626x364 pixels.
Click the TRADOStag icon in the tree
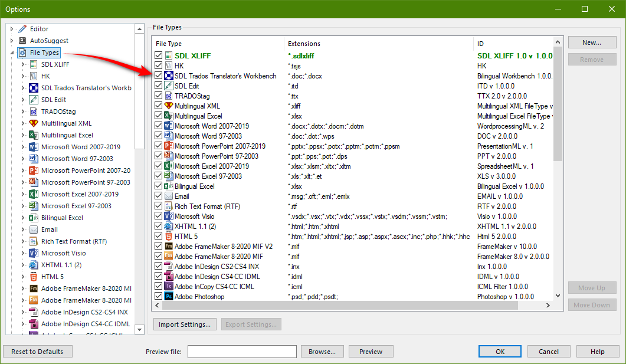click(x=34, y=112)
